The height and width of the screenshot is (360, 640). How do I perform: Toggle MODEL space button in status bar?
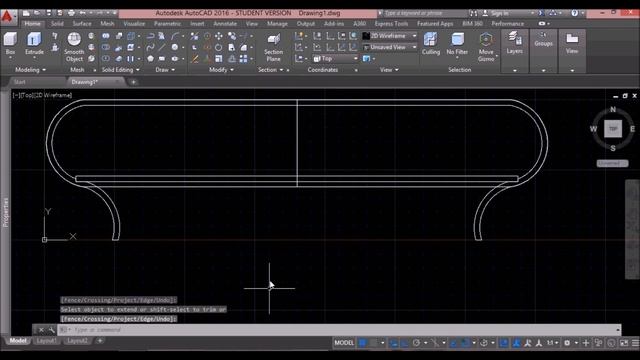coord(344,343)
